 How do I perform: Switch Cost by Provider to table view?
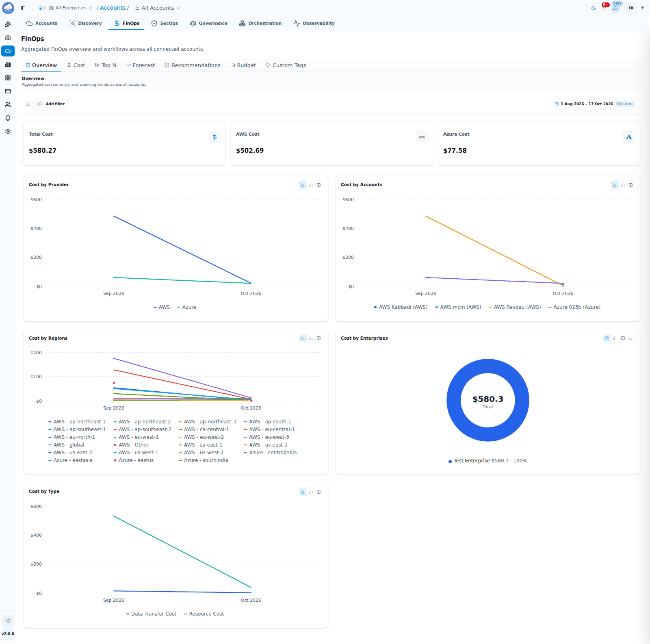coord(318,185)
